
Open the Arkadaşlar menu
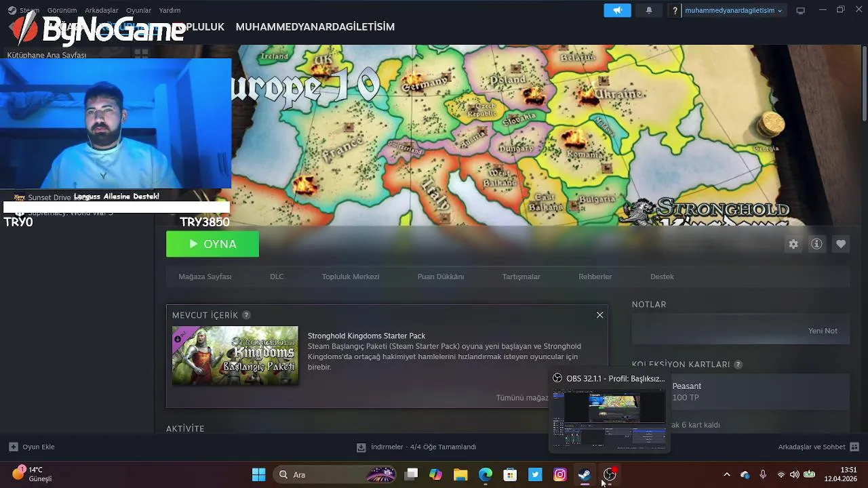pyautogui.click(x=101, y=10)
